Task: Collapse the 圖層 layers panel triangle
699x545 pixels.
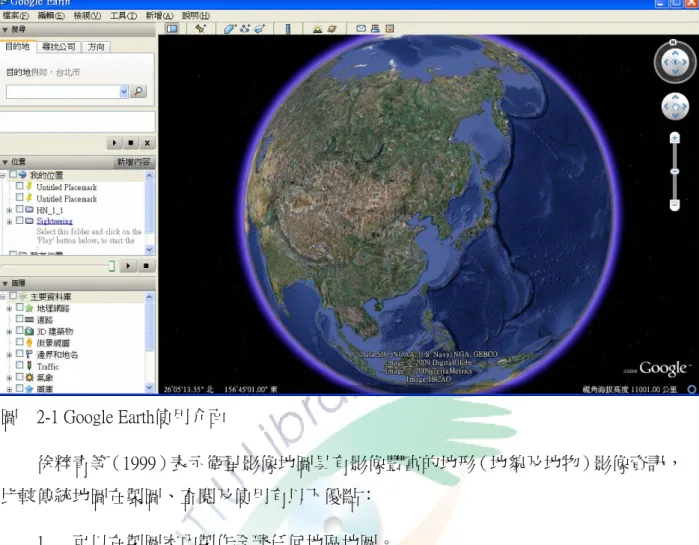Action: (5, 283)
